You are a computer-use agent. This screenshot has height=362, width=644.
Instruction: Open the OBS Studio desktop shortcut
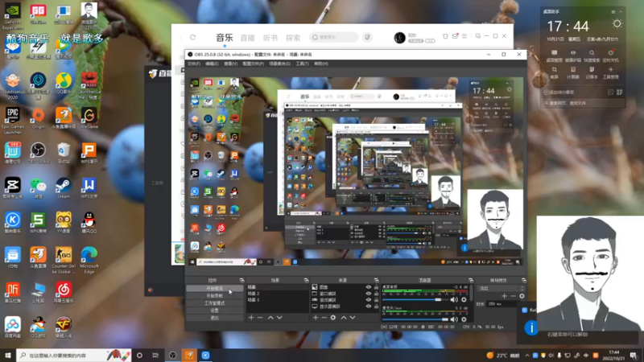38,153
